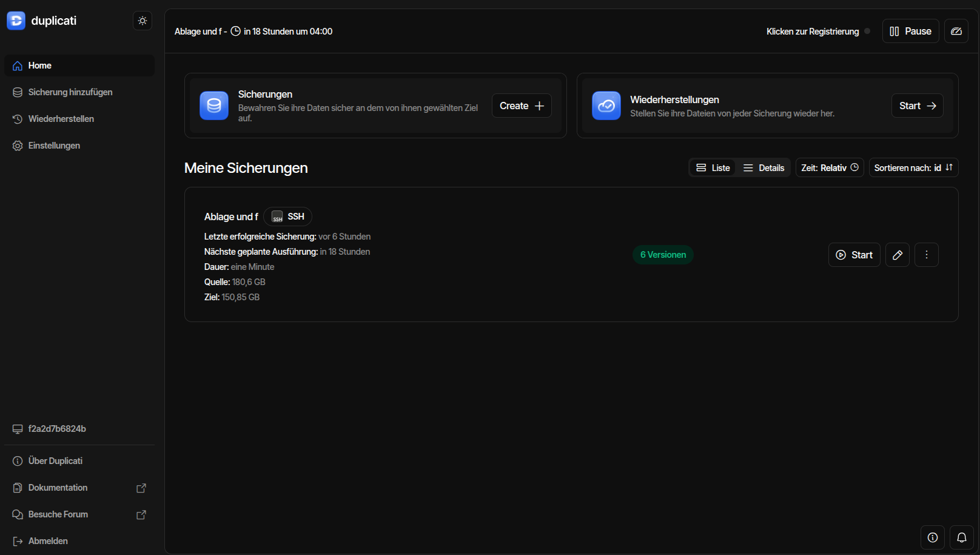Click the Sicherungen database icon
980x555 pixels.
click(x=214, y=106)
